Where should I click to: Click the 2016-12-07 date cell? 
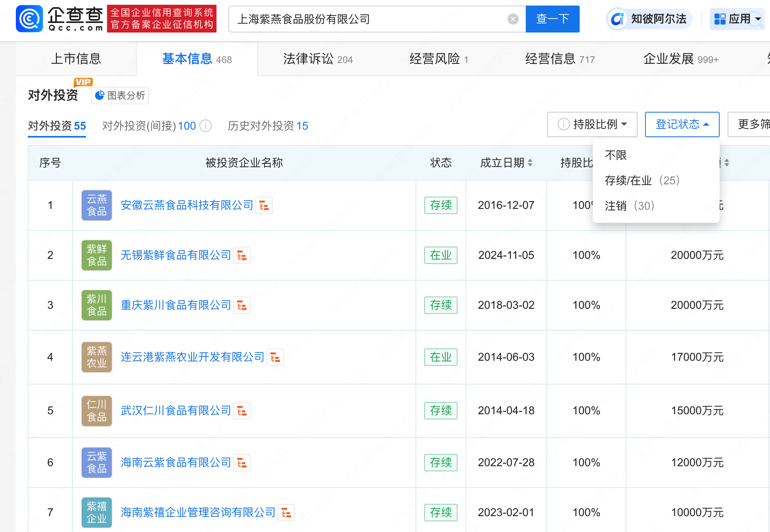pyautogui.click(x=506, y=205)
